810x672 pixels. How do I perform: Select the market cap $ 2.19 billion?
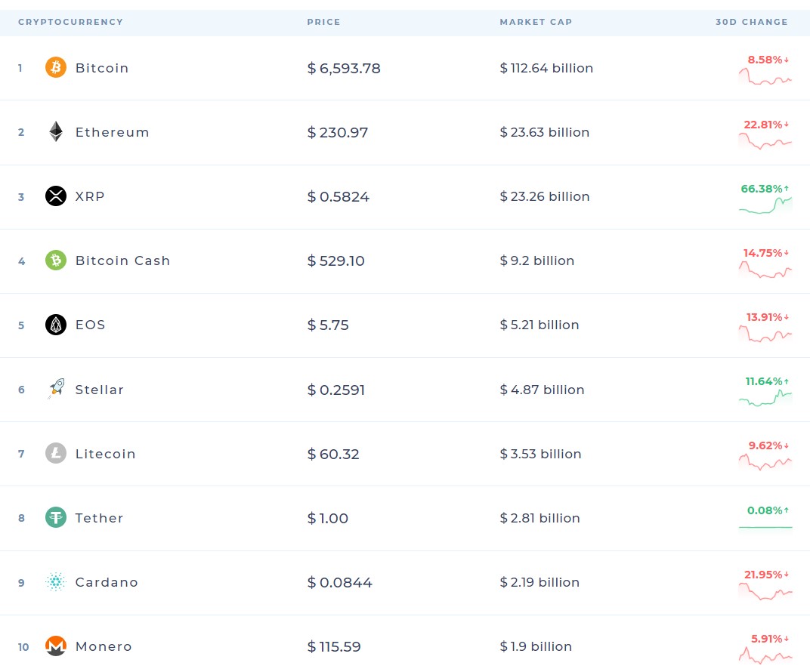[x=539, y=582]
